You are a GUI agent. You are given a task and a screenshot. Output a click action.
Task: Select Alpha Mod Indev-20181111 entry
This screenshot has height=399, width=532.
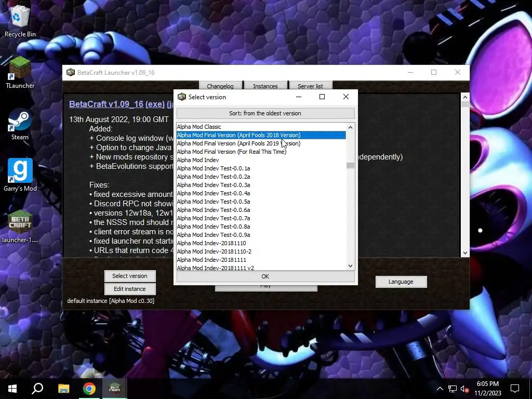click(261, 260)
